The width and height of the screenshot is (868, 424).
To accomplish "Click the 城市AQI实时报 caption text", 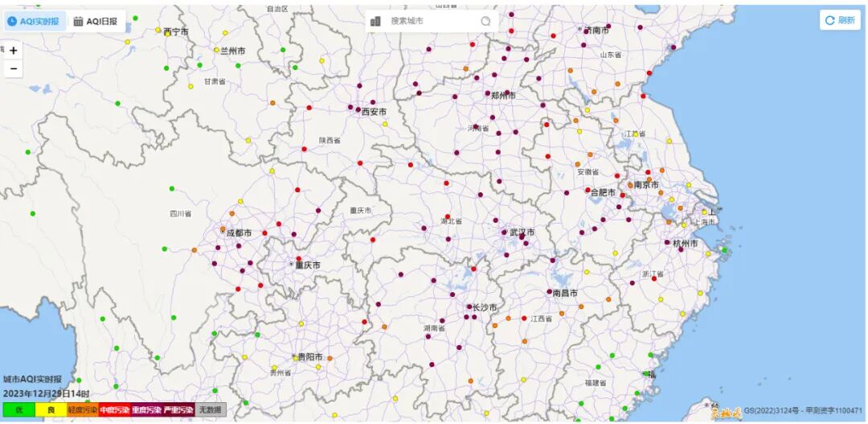I will pyautogui.click(x=33, y=380).
